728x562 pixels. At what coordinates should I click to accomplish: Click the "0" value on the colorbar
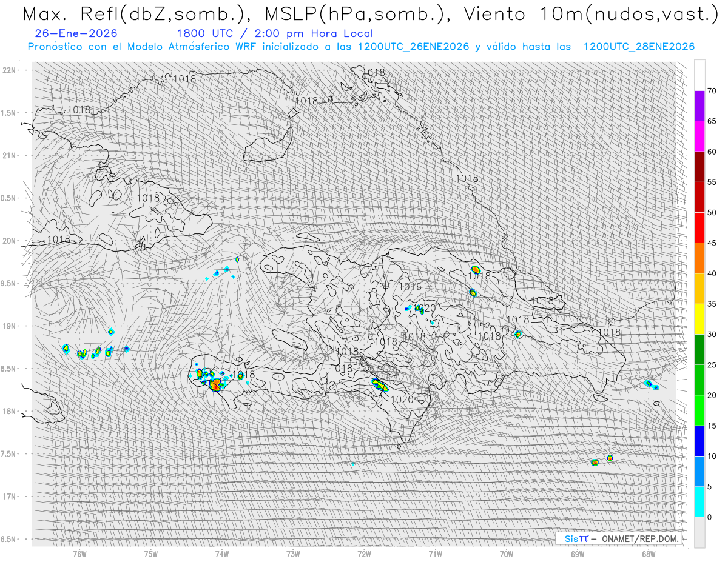[709, 517]
